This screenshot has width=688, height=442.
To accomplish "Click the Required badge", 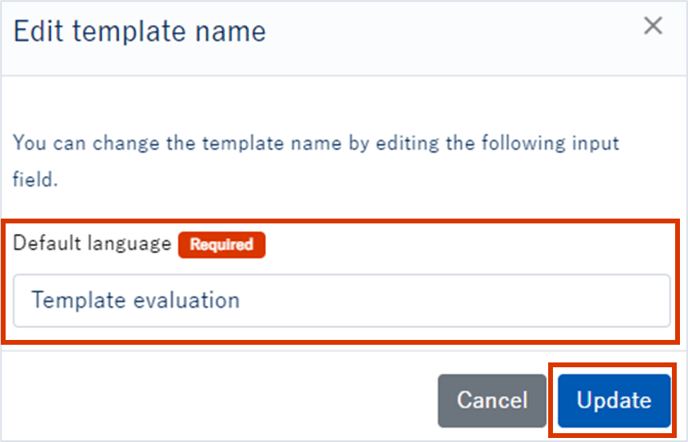I will (221, 245).
